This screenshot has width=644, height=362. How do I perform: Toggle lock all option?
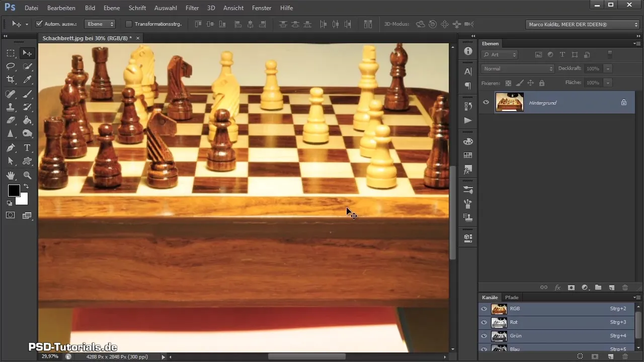click(x=541, y=83)
